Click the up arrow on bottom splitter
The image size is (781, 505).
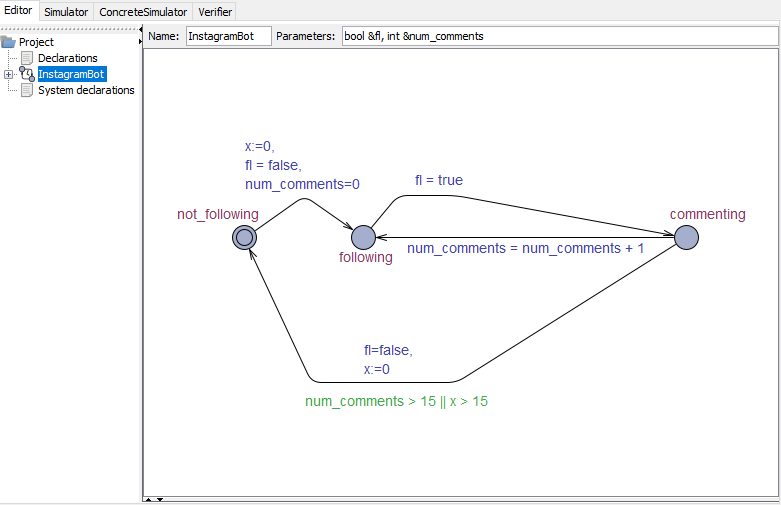point(148,498)
